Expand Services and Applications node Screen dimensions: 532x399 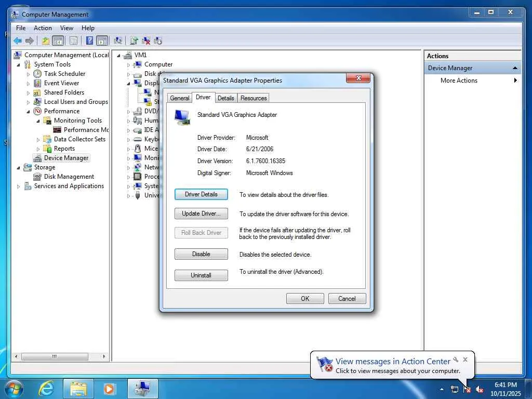18,187
